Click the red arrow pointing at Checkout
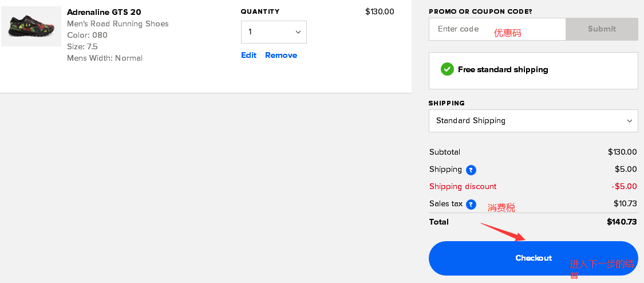Image resolution: width=644 pixels, height=283 pixels. [x=503, y=231]
